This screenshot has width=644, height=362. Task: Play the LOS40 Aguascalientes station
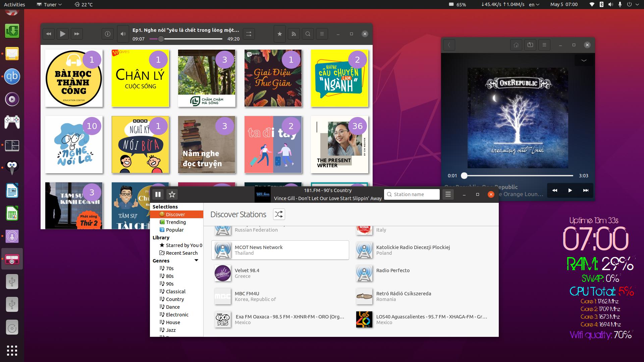click(422, 319)
